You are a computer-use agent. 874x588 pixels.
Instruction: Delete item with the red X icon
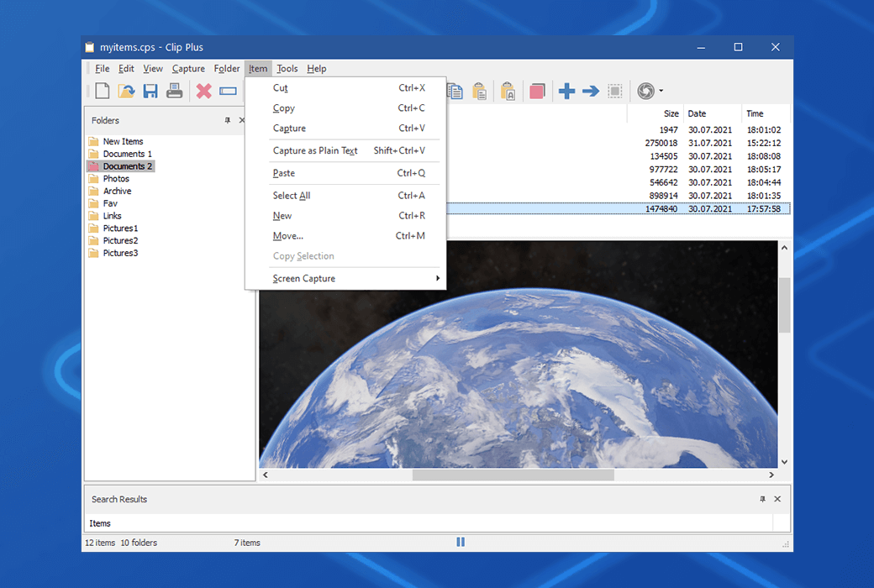click(204, 91)
